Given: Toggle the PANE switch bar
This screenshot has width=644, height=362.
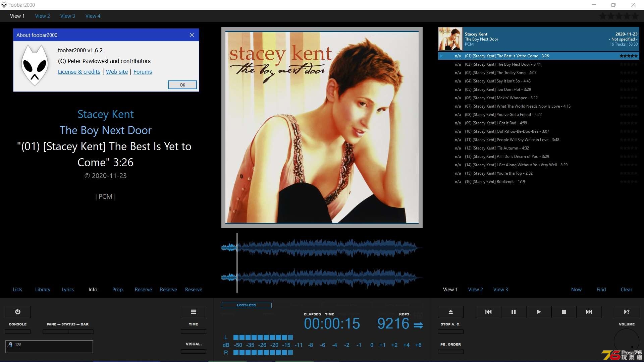Looking at the screenshot, I should point(55,331).
